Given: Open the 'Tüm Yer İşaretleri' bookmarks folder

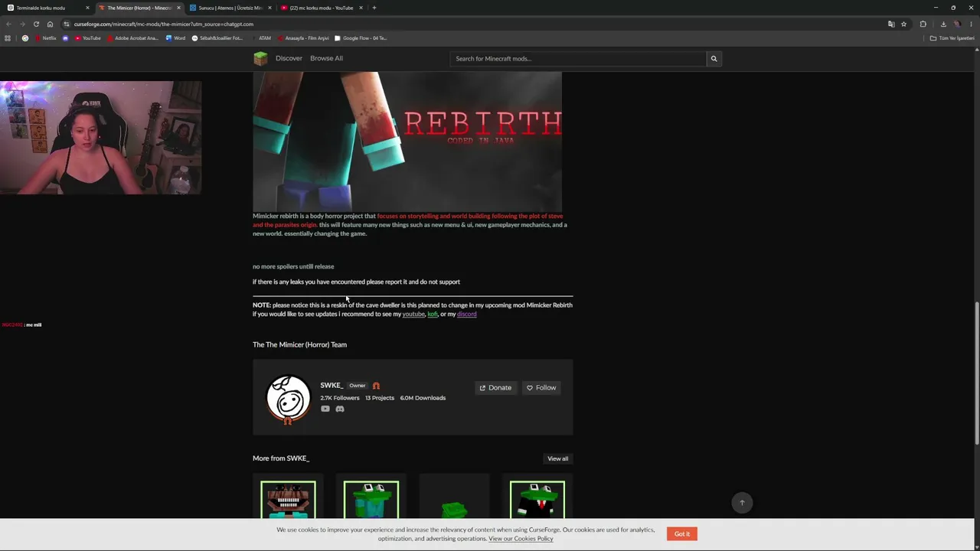Looking at the screenshot, I should (952, 38).
